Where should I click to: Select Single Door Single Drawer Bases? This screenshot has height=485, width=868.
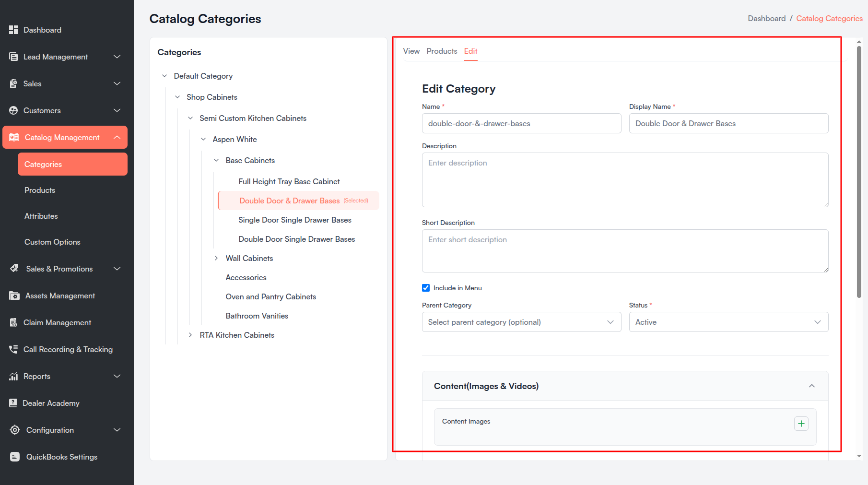[x=295, y=220]
